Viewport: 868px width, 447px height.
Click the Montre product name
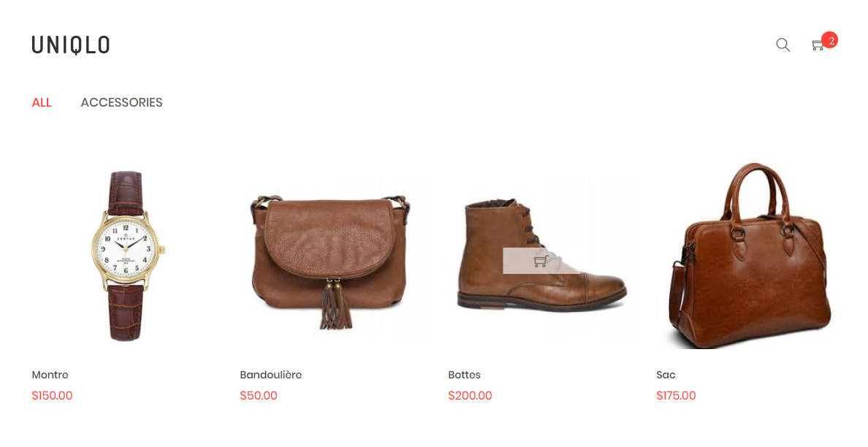[x=50, y=375]
